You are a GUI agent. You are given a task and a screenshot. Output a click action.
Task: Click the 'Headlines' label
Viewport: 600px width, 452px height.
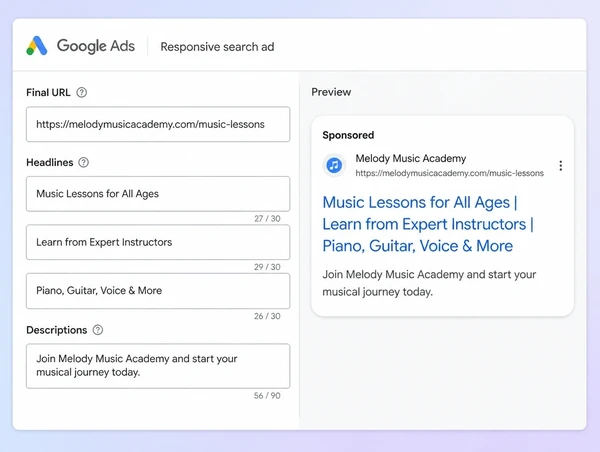pos(50,162)
